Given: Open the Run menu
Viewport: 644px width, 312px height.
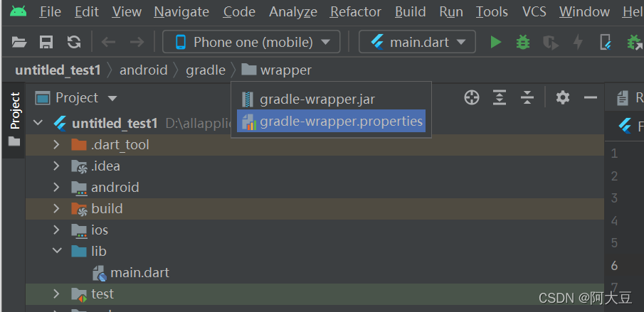Looking at the screenshot, I should click(451, 12).
